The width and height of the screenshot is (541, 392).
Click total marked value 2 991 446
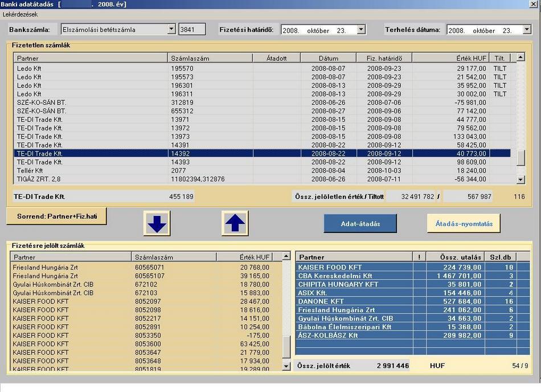[392, 365]
